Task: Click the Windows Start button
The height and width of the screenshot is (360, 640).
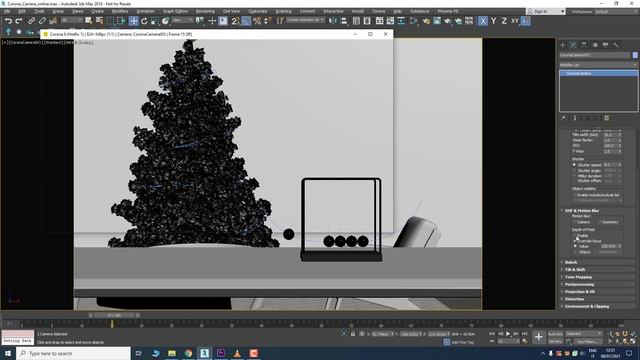Action: click(8, 353)
